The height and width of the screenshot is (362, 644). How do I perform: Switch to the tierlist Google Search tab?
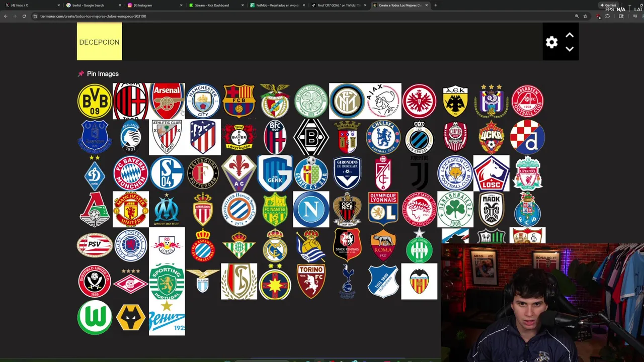pos(93,5)
